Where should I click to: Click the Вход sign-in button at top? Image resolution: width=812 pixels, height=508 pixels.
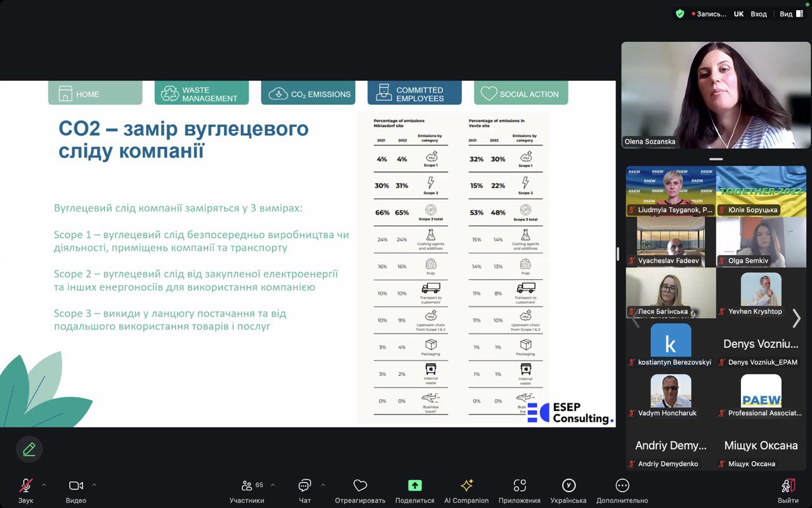tap(759, 14)
